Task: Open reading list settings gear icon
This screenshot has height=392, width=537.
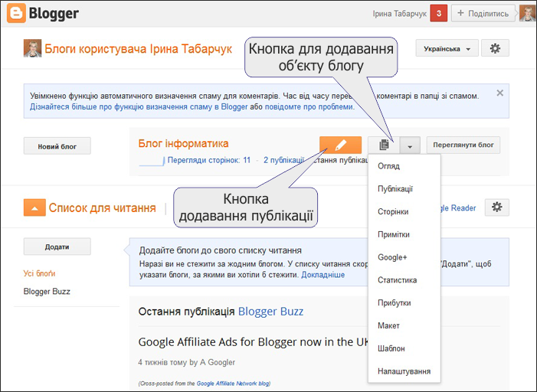Action: (x=496, y=207)
